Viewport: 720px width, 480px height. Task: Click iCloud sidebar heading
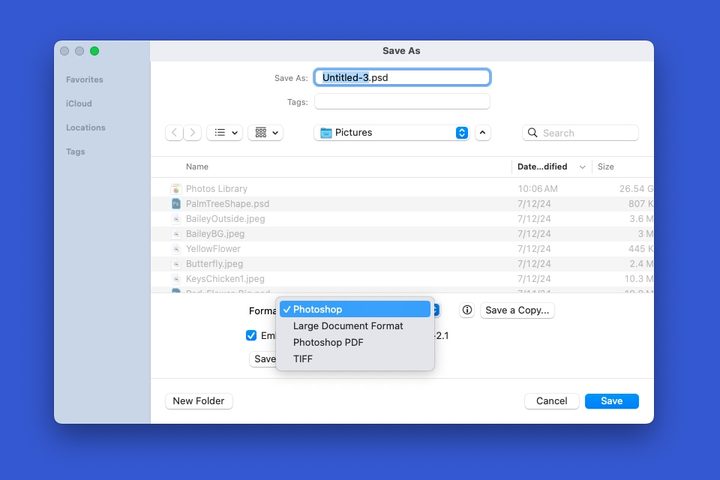[79, 103]
